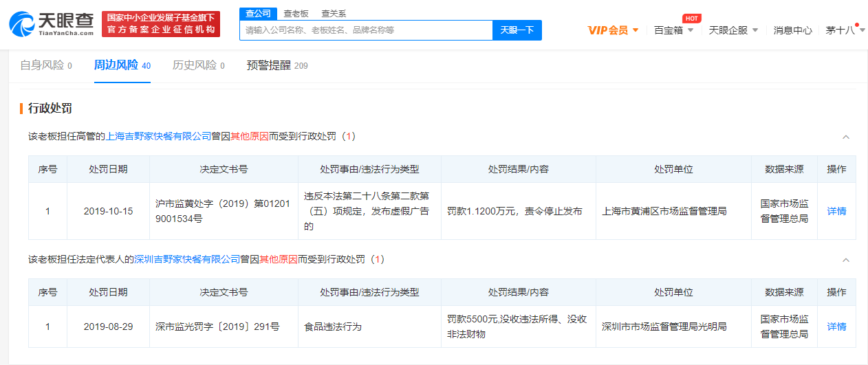
Task: Click the 发布虚假广告 violation reason cell
Action: tap(369, 211)
